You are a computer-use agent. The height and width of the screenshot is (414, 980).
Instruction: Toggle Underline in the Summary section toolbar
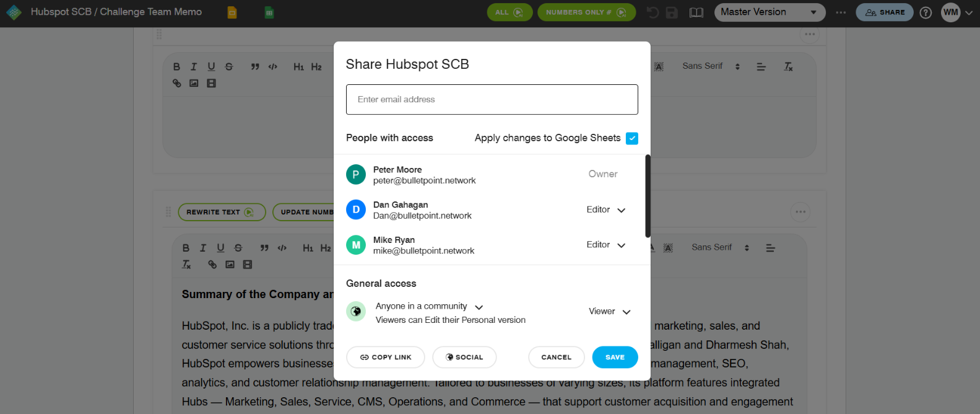220,248
